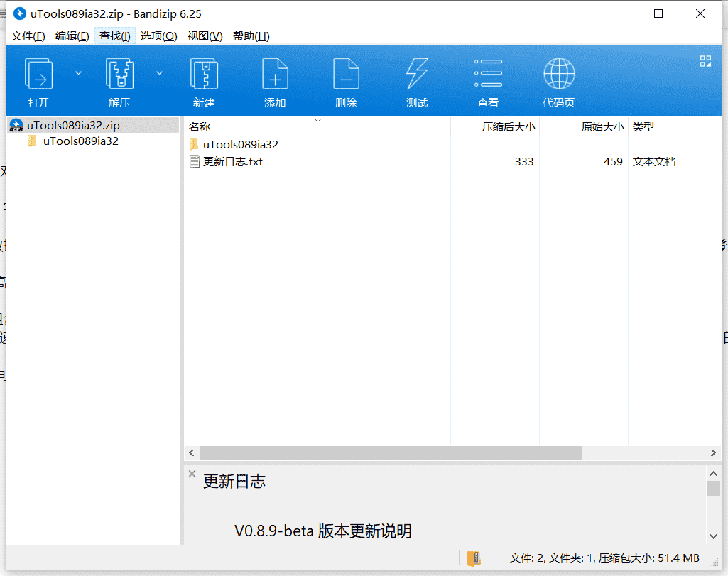Screen dimensions: 728x576
Task: Click the archive icon in status bar
Action: (x=474, y=558)
